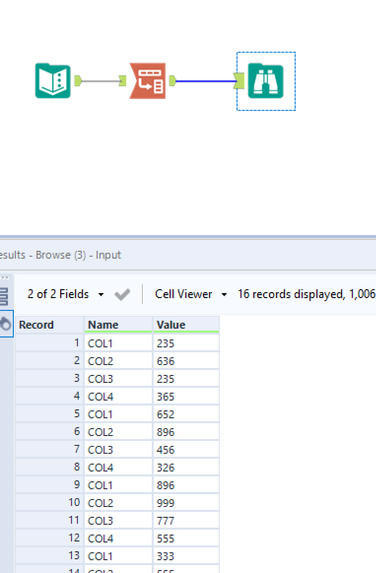Image resolution: width=376 pixels, height=573 pixels.
Task: Click Value cell 896 in row 6
Action: 186,432
